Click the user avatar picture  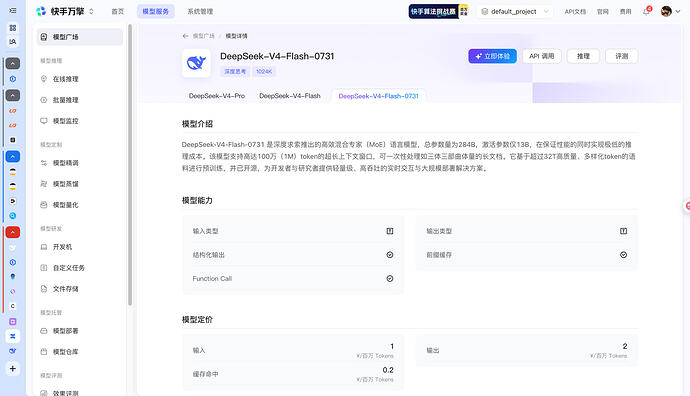666,11
